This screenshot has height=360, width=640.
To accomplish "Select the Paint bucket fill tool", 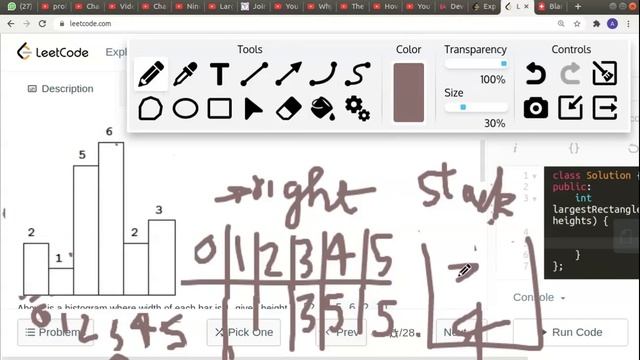I will [x=323, y=109].
